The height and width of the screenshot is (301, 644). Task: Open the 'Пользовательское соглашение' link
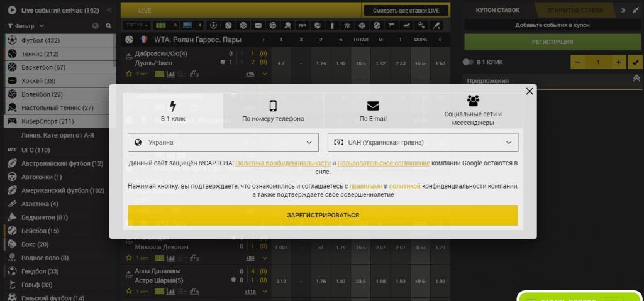click(x=384, y=163)
